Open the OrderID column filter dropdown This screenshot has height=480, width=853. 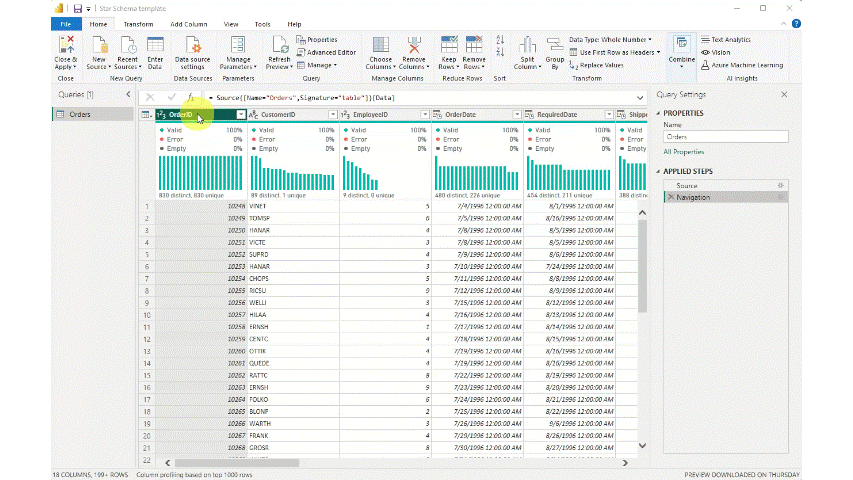click(240, 115)
